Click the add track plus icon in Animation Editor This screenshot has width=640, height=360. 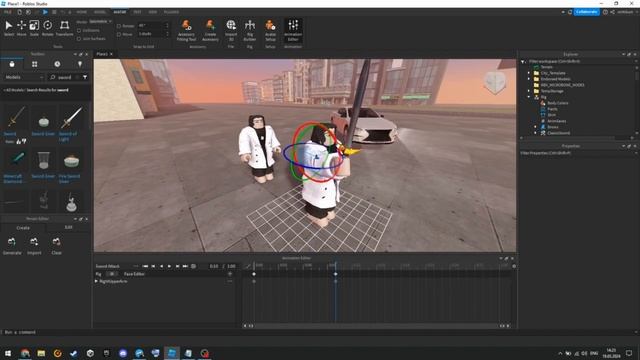point(230,274)
